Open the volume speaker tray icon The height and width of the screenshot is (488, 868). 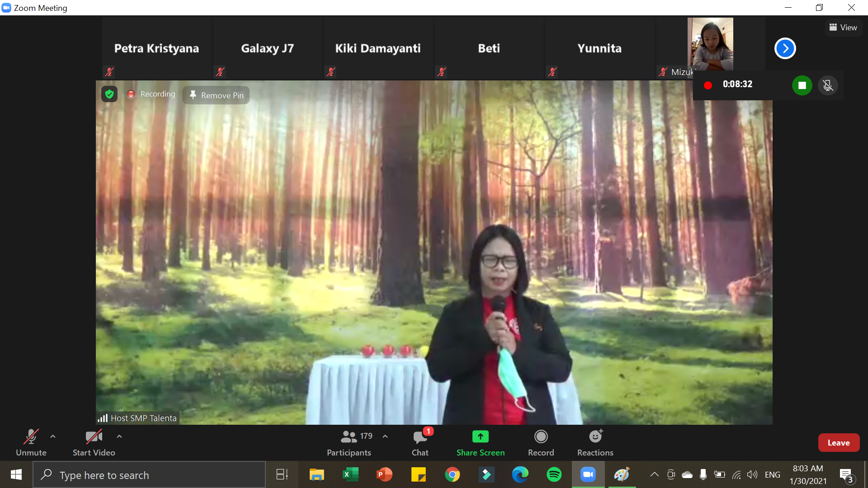tap(752, 474)
